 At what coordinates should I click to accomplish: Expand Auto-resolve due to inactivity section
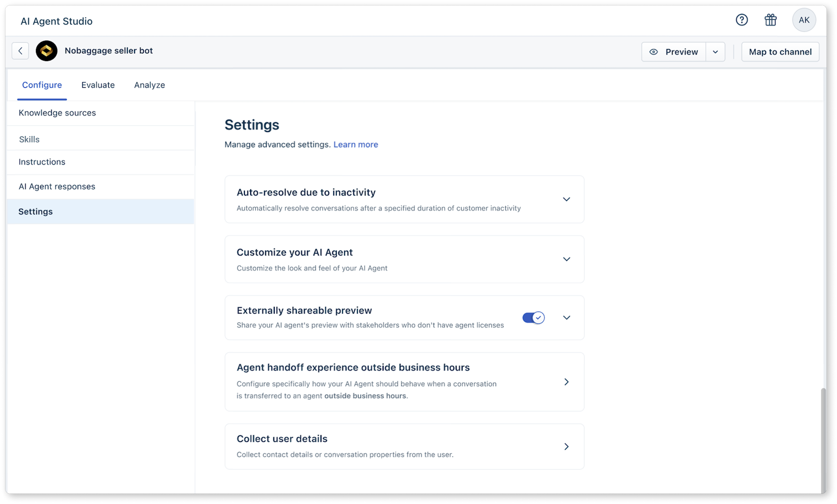566,199
